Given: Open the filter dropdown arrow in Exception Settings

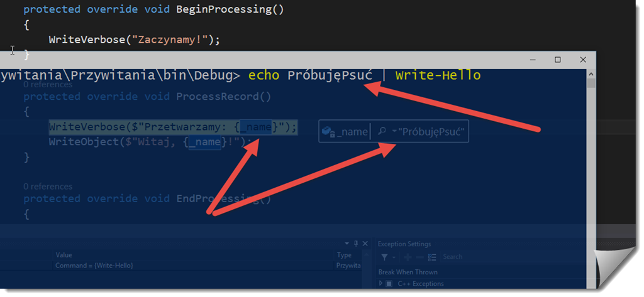Looking at the screenshot, I should click(393, 257).
